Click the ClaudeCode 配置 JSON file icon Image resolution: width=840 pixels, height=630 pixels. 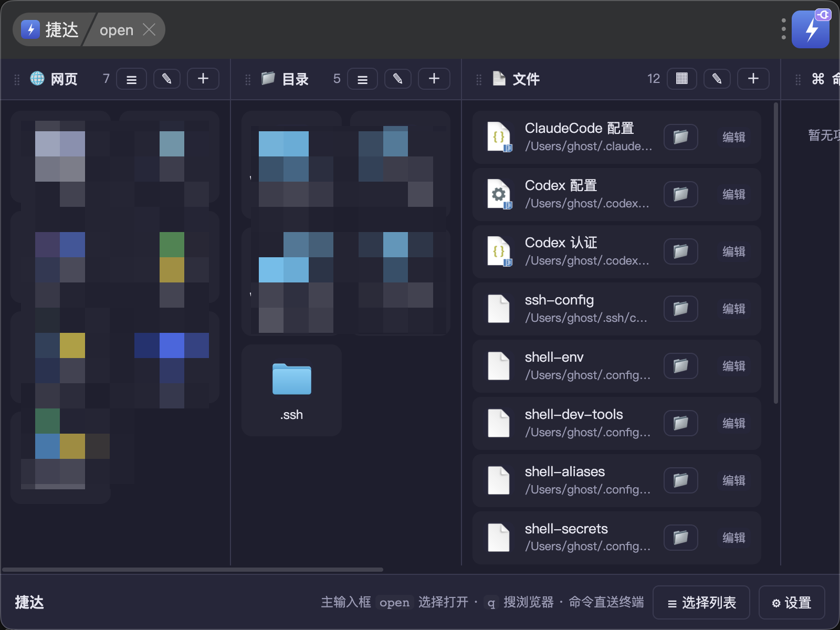(499, 137)
